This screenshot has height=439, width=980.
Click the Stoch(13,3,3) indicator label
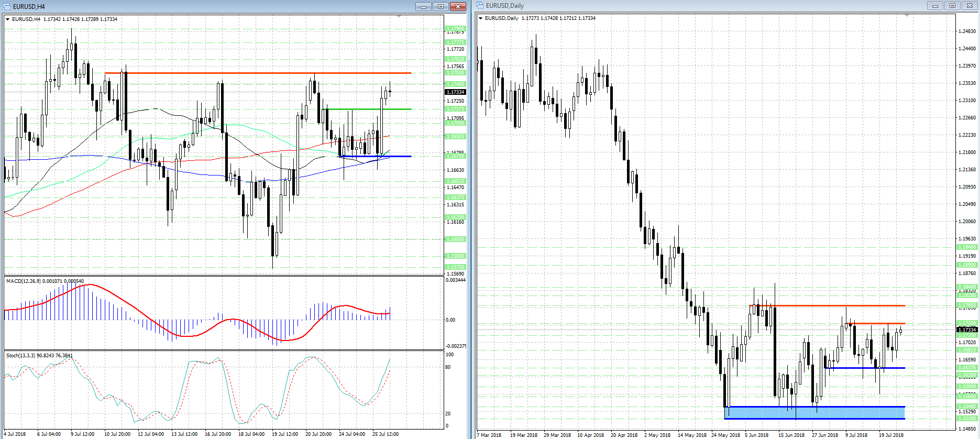(x=39, y=356)
